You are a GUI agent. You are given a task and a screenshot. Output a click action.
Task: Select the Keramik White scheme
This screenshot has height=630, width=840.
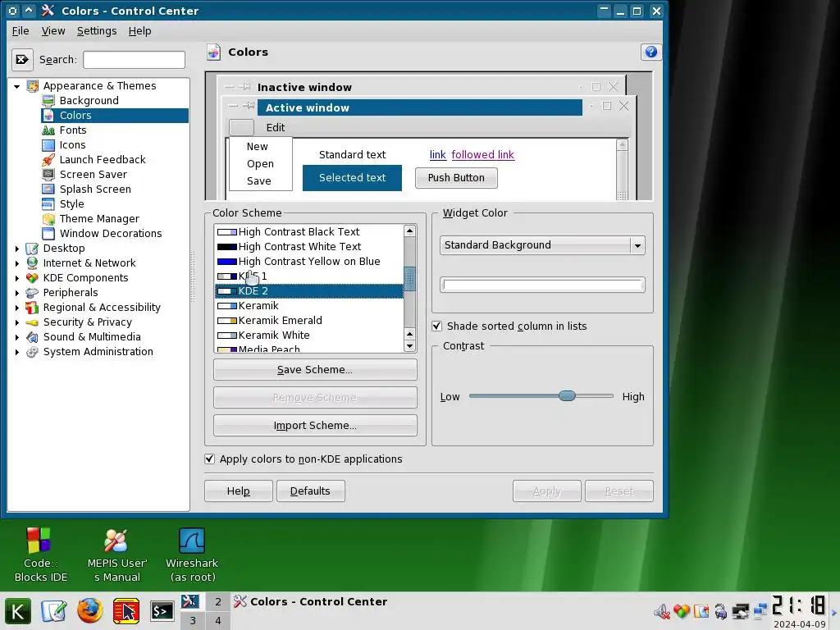click(x=309, y=336)
